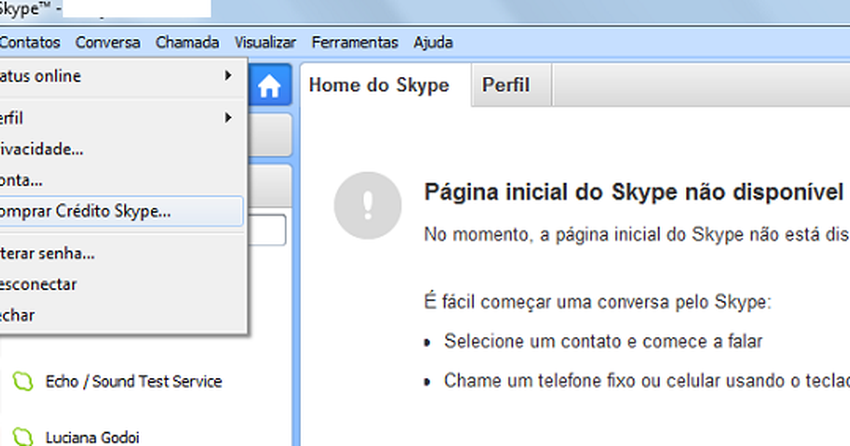Choose the Conta menu entry

[x=121, y=180]
